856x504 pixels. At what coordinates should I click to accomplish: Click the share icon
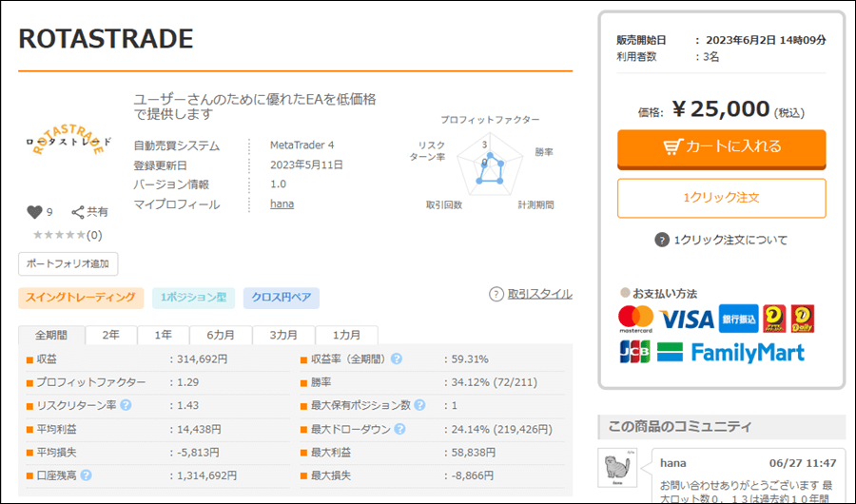[x=79, y=212]
